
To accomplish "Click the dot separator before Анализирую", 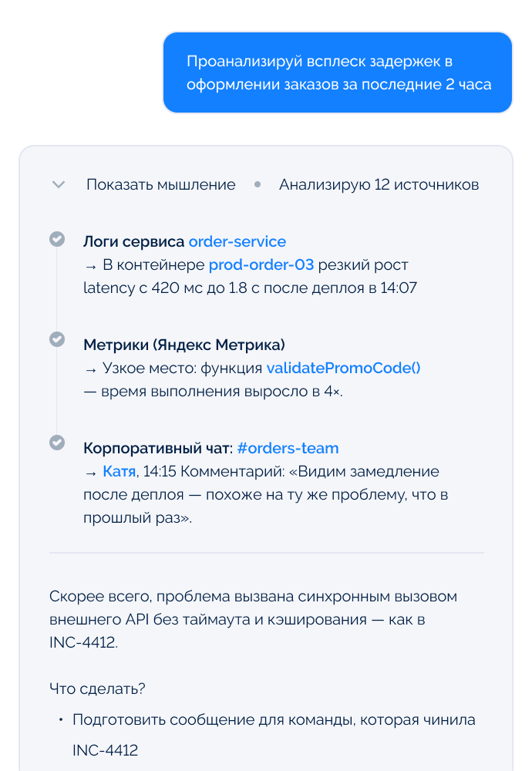I will tap(258, 185).
